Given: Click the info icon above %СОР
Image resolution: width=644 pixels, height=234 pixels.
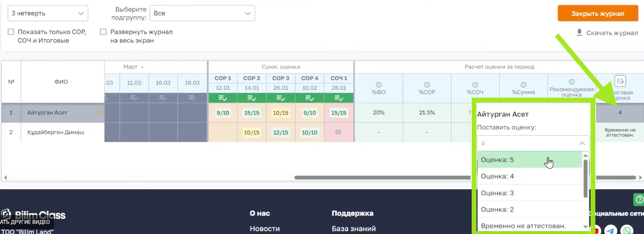Looking at the screenshot, I should (x=427, y=85).
